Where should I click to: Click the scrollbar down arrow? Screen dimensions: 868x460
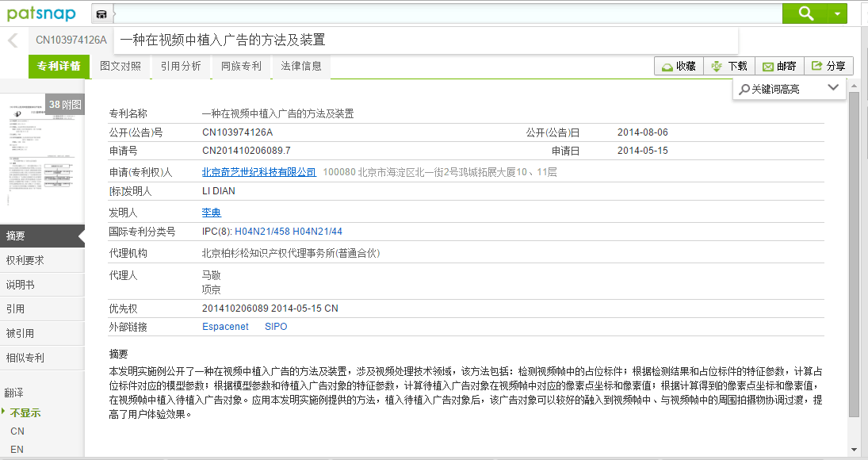[855, 450]
